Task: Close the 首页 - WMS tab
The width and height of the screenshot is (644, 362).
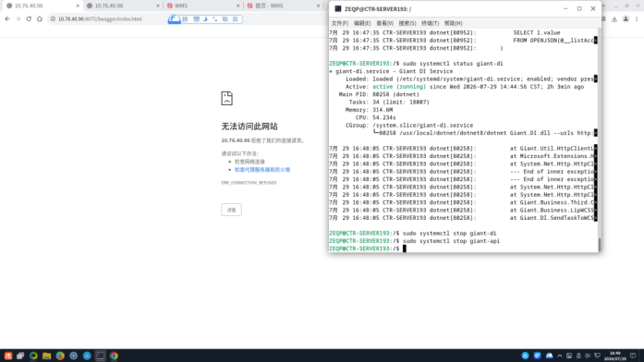Action: 318,6
